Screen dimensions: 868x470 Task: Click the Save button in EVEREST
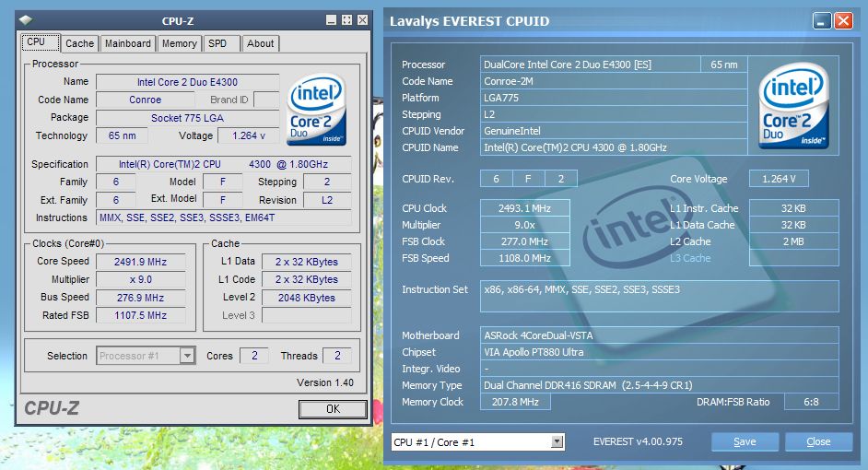point(745,441)
